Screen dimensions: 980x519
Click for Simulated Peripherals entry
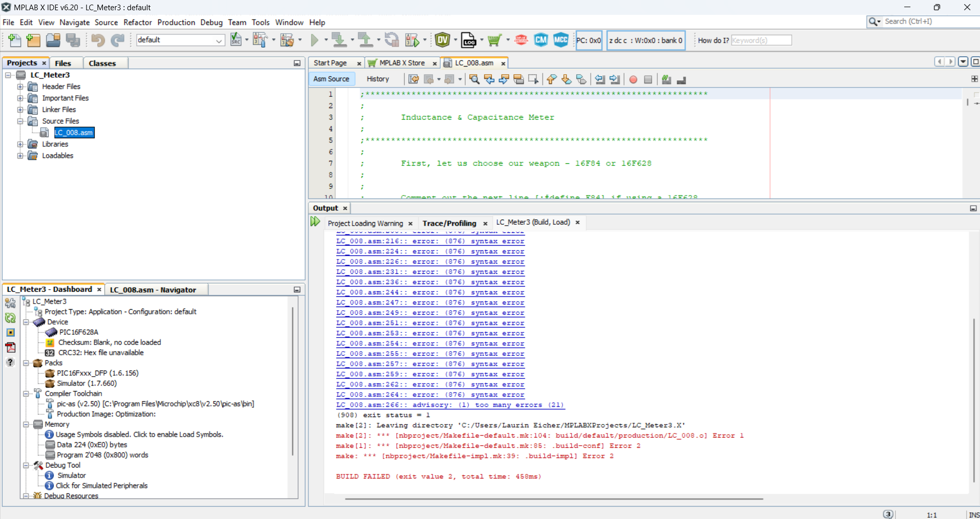[101, 486]
